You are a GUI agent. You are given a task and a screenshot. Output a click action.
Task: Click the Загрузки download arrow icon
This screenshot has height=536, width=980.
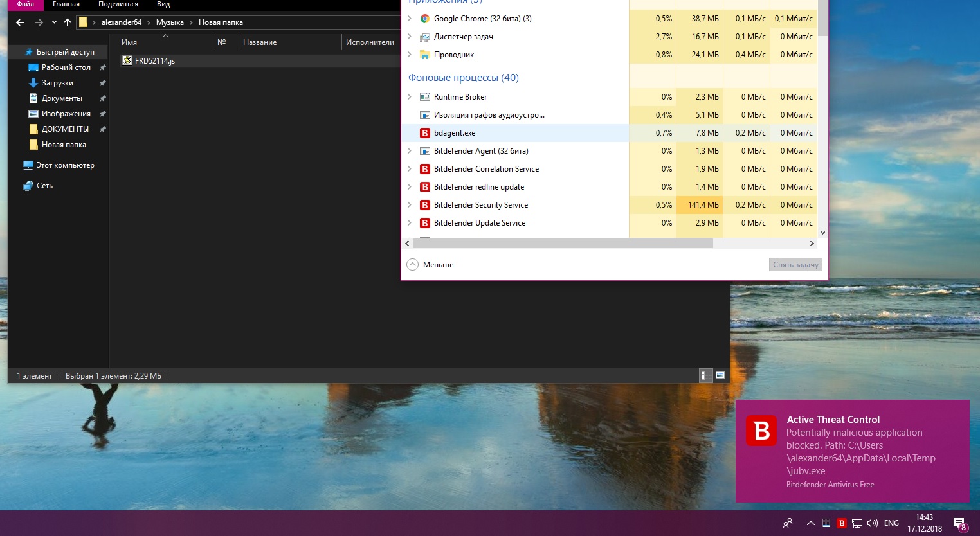[33, 83]
